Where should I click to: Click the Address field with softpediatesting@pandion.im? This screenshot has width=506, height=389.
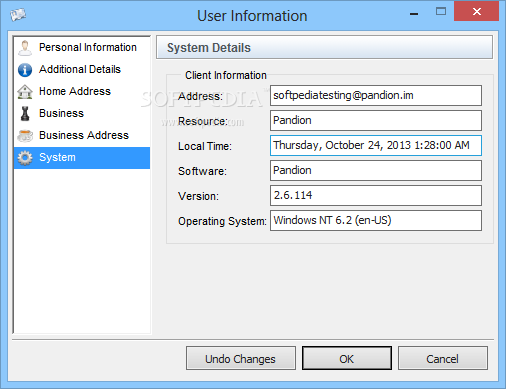(376, 96)
